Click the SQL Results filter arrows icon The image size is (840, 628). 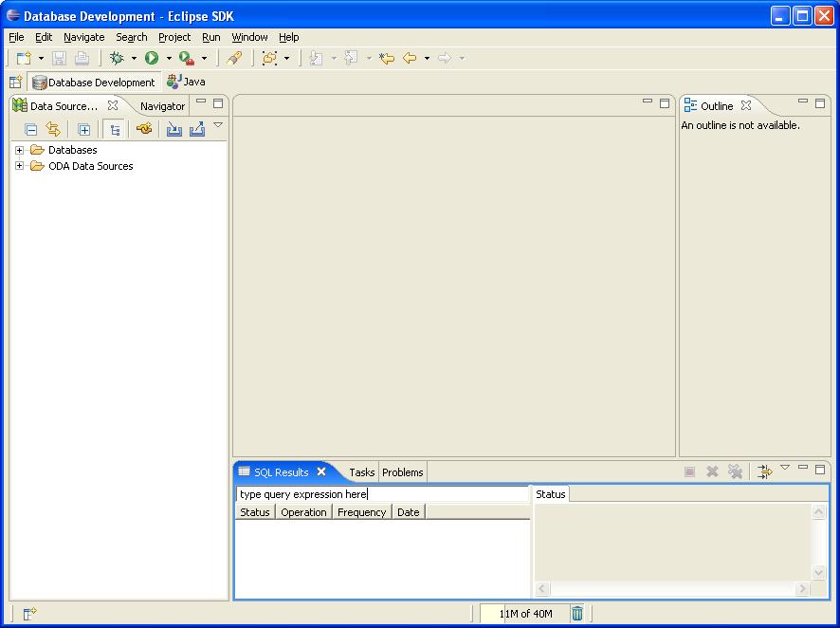coord(764,471)
